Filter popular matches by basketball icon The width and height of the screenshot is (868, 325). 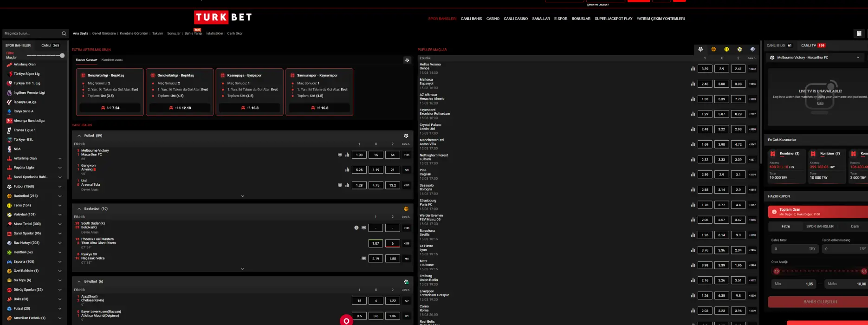(713, 49)
